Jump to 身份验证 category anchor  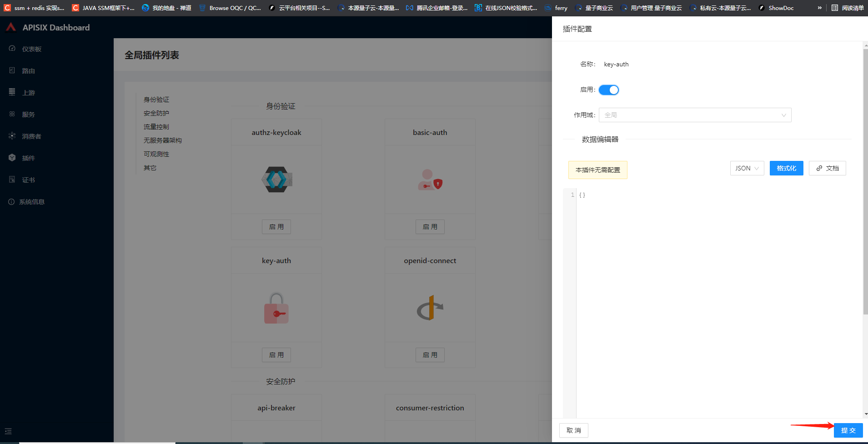156,100
